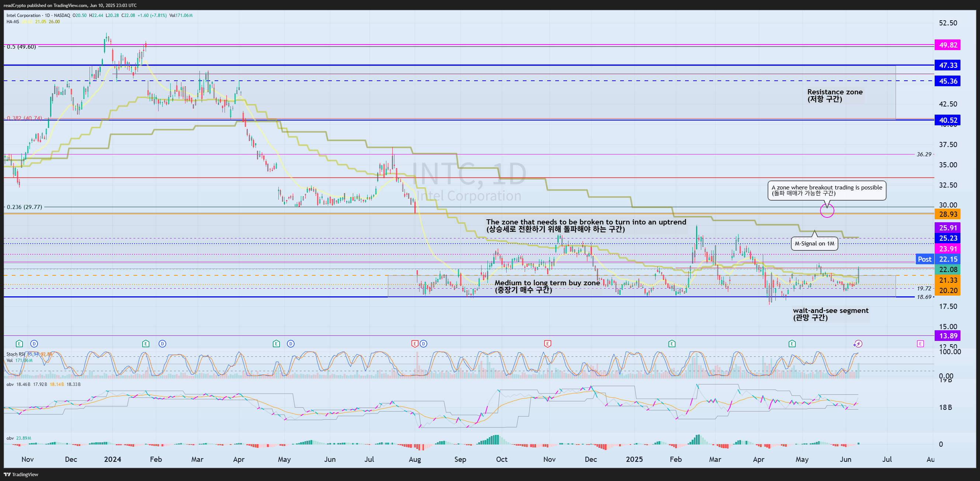
Task: Click the HA-MS indicator legend
Action: [33, 22]
